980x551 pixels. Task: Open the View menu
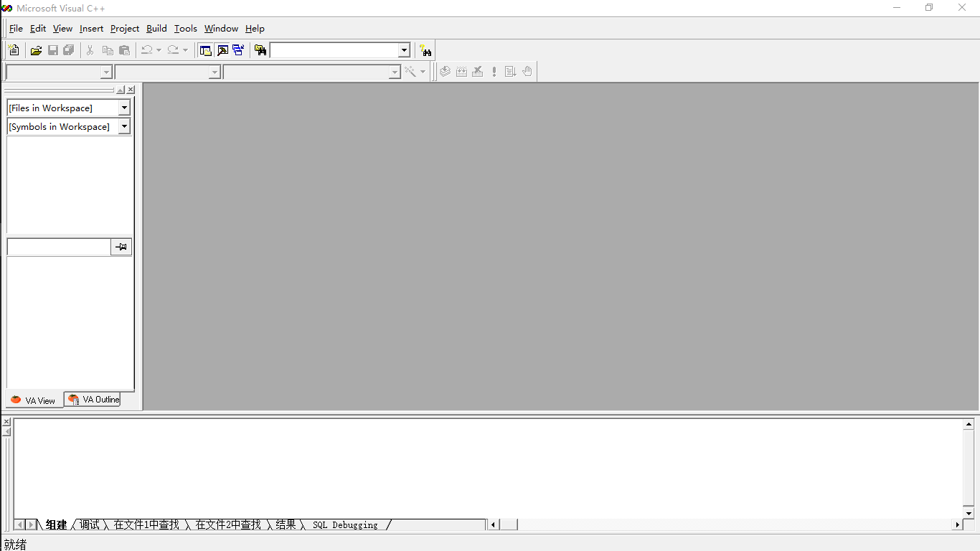tap(63, 29)
